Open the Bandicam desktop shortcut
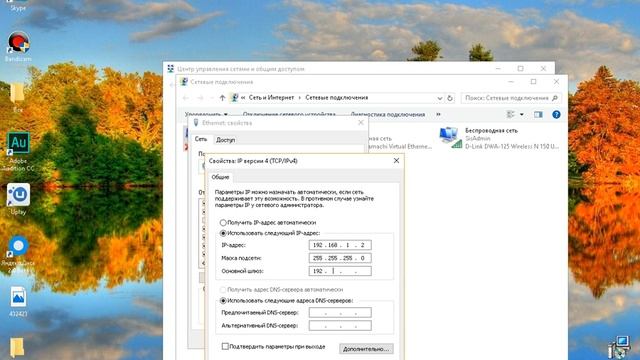Screen dimensions: 640x360 coord(18,42)
